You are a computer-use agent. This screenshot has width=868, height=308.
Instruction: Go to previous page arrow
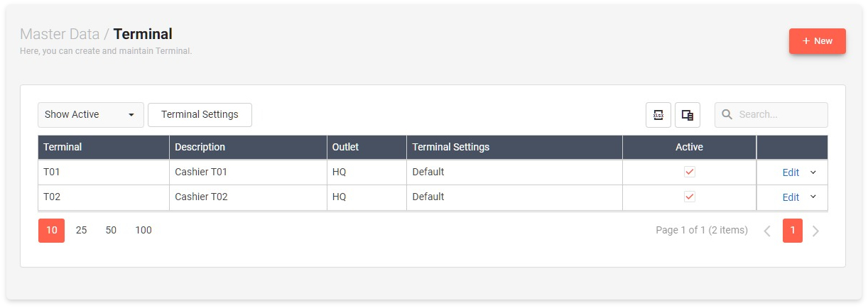(767, 231)
